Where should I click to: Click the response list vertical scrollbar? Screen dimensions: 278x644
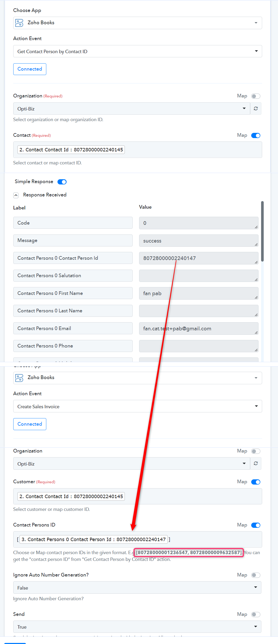262,231
